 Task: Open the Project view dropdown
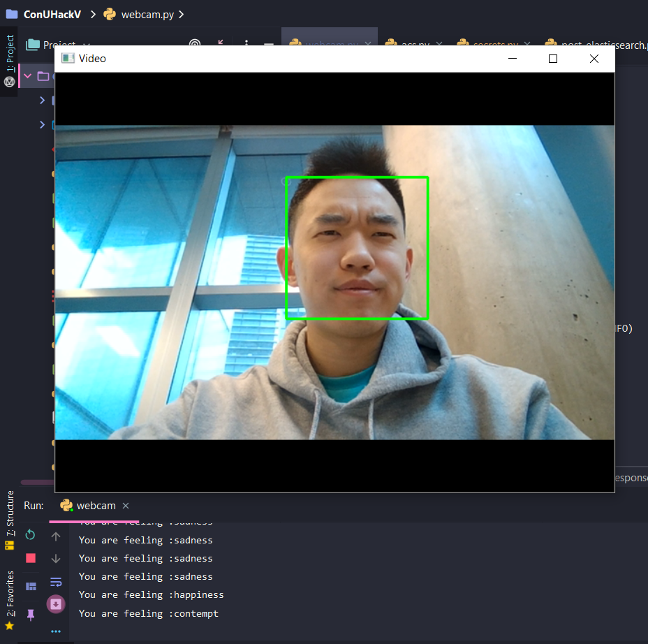[x=87, y=43]
